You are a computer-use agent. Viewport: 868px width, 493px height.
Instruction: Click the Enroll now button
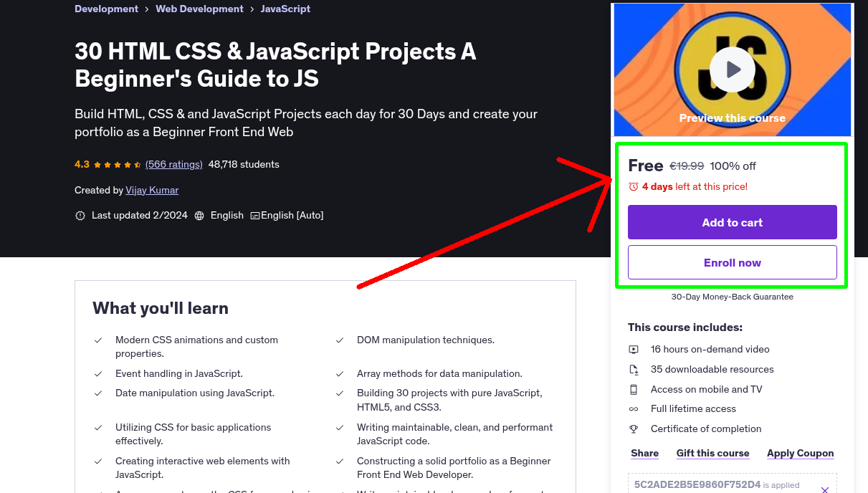732,262
